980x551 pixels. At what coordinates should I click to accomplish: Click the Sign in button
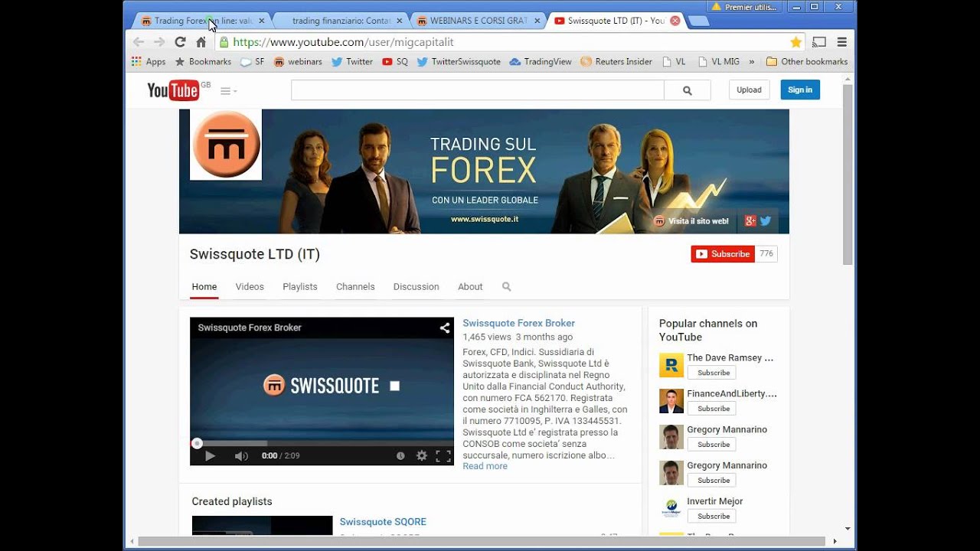click(800, 90)
